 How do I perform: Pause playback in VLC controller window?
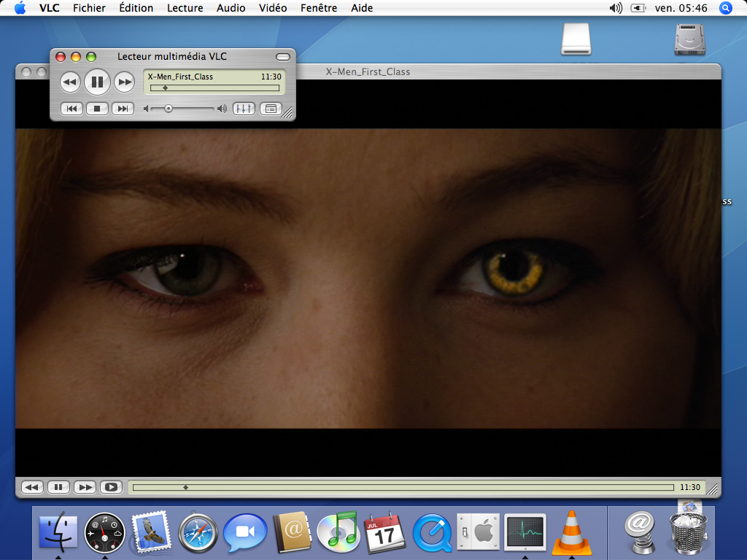click(97, 82)
